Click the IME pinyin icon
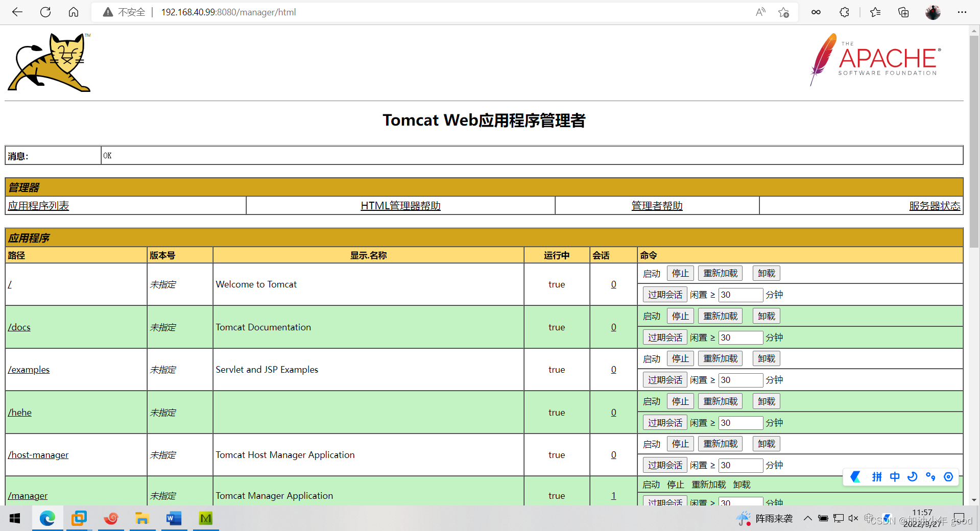Image resolution: width=980 pixels, height=531 pixels. [x=877, y=477]
